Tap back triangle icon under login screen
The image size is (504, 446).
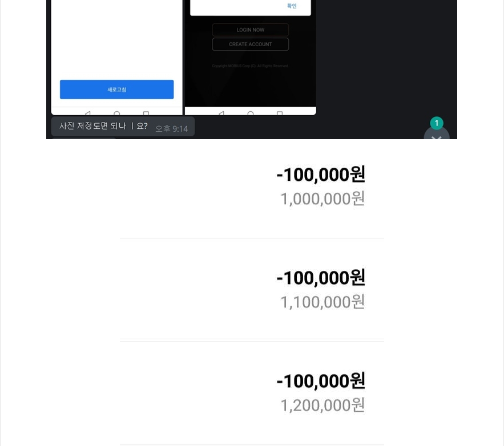coord(221,113)
